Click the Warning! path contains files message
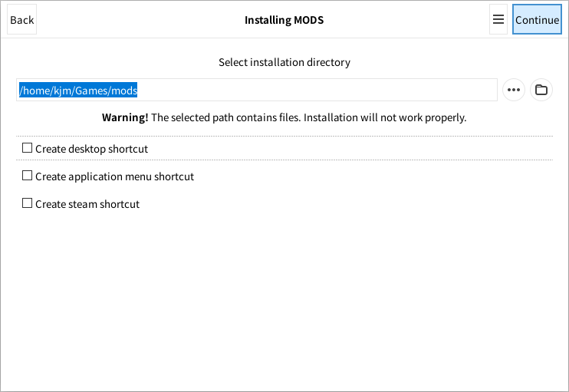The image size is (569, 392). [284, 117]
